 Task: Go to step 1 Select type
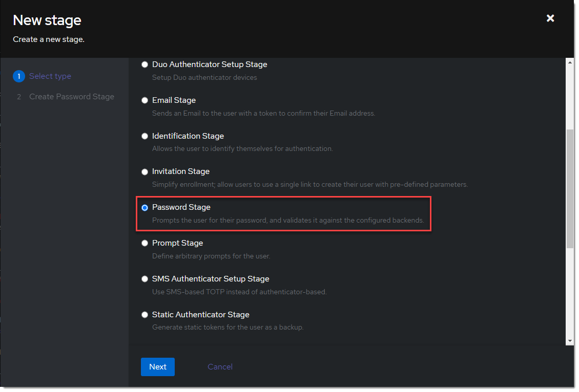[x=50, y=76]
